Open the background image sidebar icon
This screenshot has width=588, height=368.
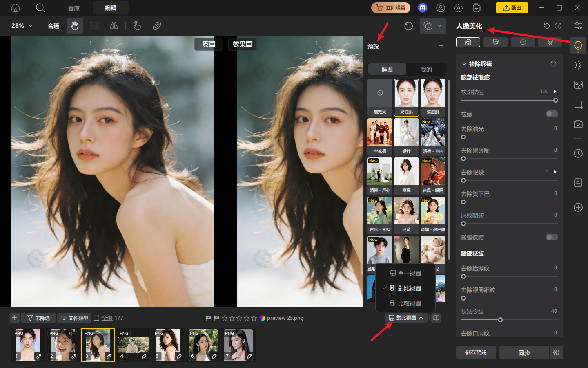pos(578,85)
